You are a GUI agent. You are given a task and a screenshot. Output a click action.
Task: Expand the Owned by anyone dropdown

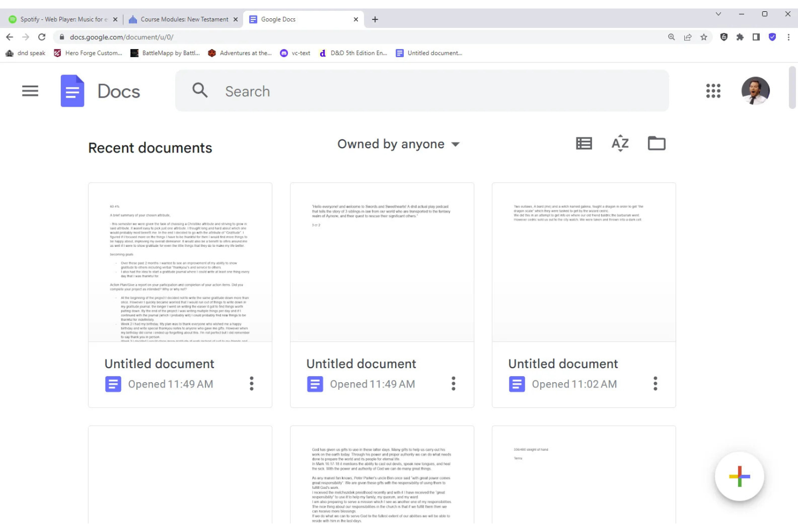click(398, 144)
